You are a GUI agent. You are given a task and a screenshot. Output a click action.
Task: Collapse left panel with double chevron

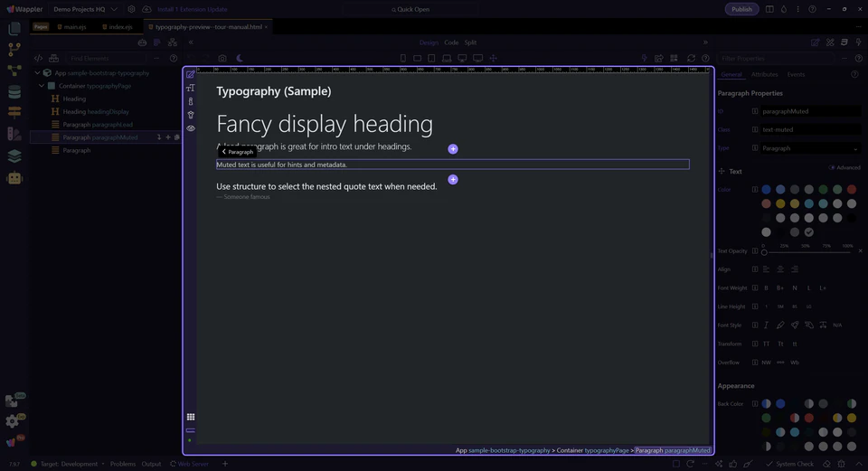[x=191, y=42]
